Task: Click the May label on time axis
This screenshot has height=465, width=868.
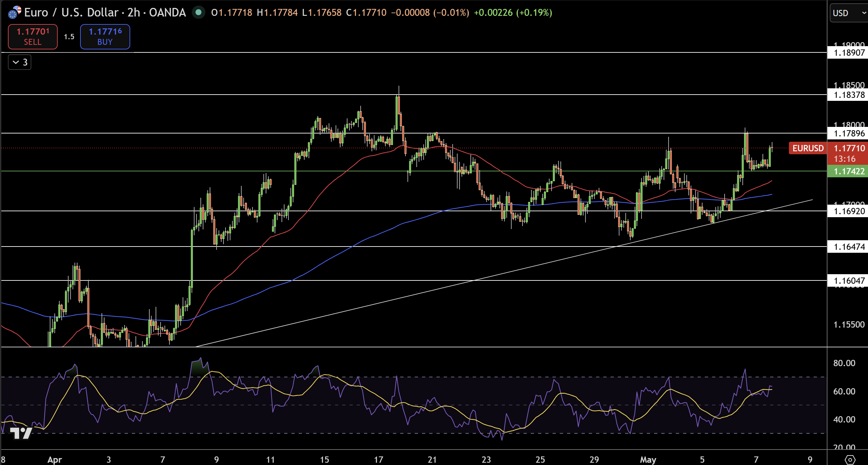Action: point(648,460)
